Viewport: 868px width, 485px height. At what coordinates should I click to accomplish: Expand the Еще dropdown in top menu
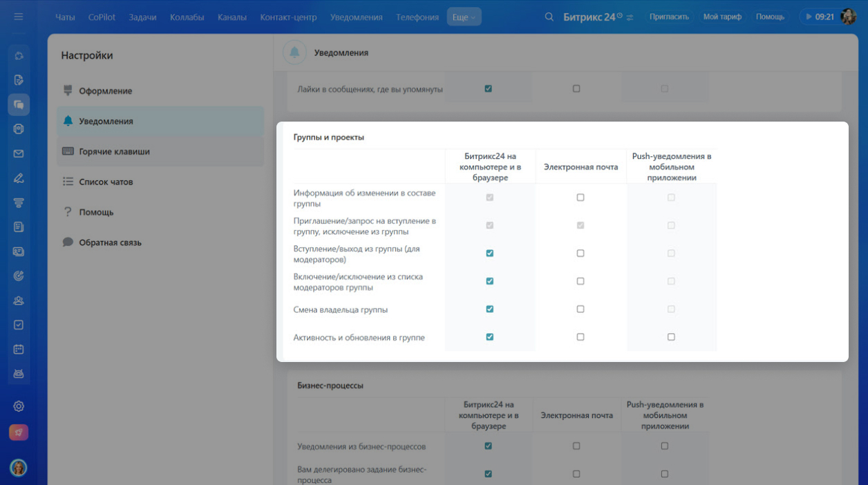click(x=464, y=17)
